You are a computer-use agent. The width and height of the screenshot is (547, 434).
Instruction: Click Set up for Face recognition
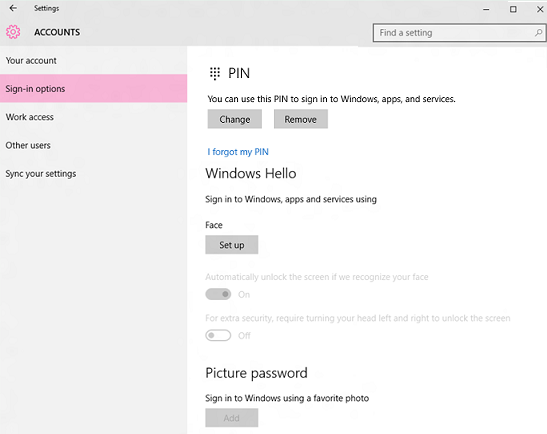tap(232, 245)
